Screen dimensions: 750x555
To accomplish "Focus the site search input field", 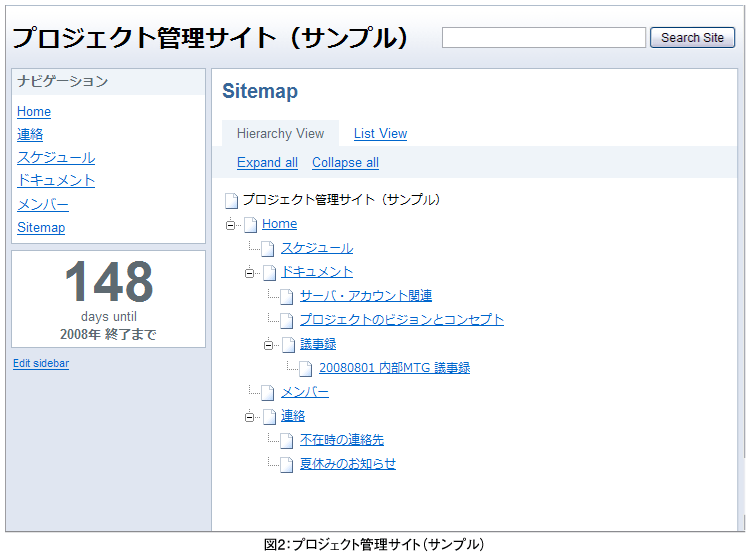I will point(544,37).
